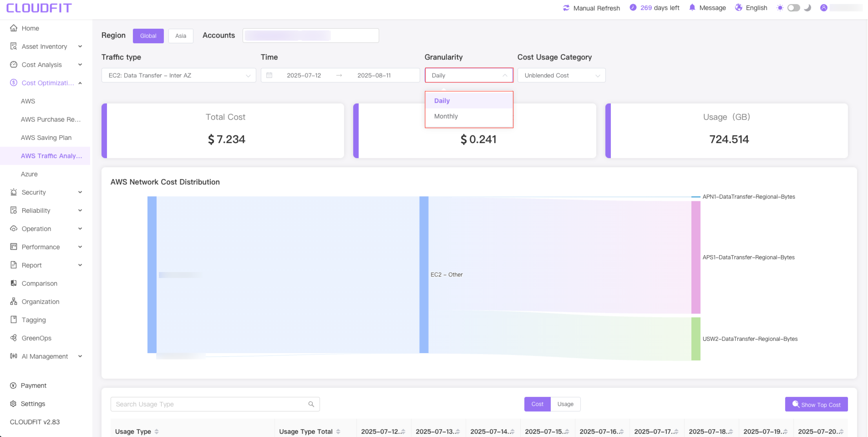The height and width of the screenshot is (437, 868).
Task: Expand AI Management submenu chevron
Action: pyautogui.click(x=80, y=356)
